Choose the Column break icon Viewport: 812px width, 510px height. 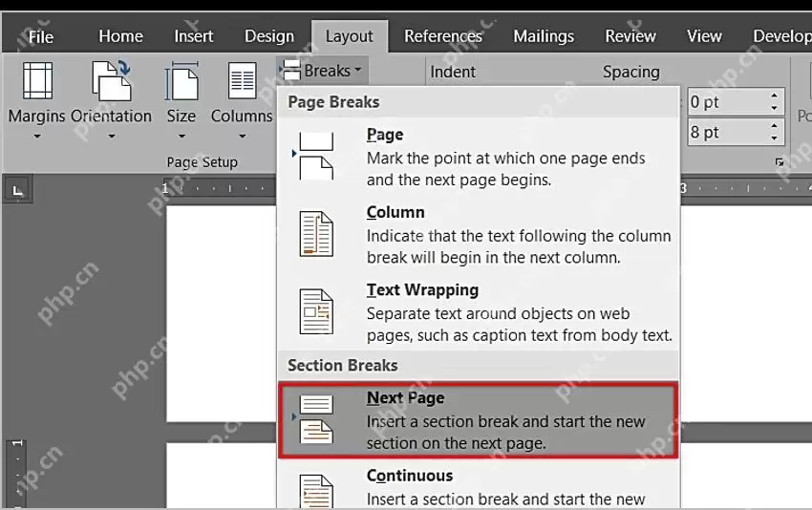click(316, 234)
